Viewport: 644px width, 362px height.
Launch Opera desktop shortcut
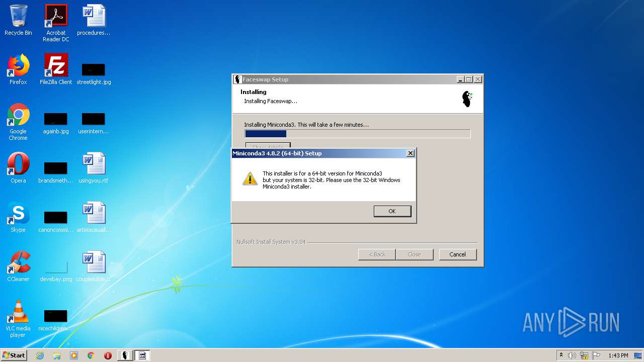coord(18,168)
